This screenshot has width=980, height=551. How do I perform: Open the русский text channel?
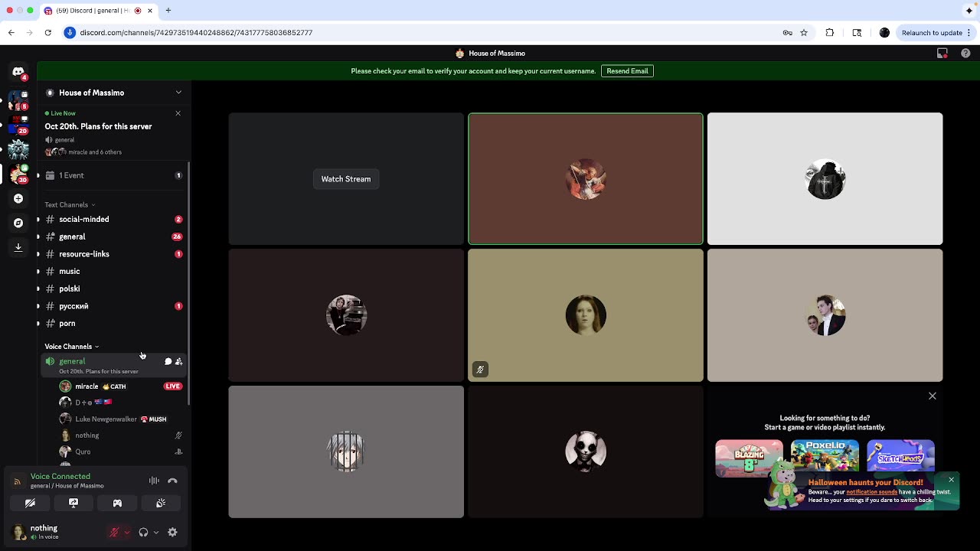pos(114,306)
